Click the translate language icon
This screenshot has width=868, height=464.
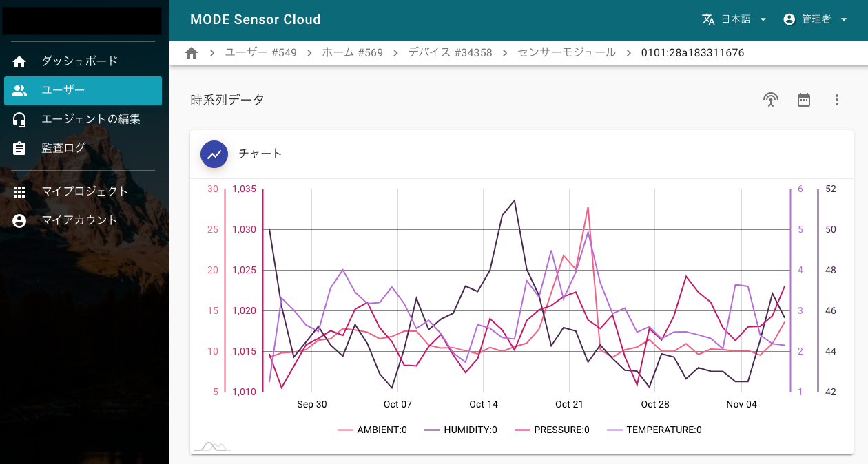pyautogui.click(x=708, y=19)
